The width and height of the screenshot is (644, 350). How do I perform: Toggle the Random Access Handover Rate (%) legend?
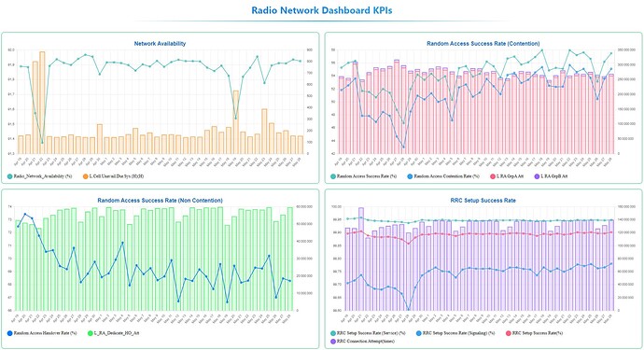[42, 333]
